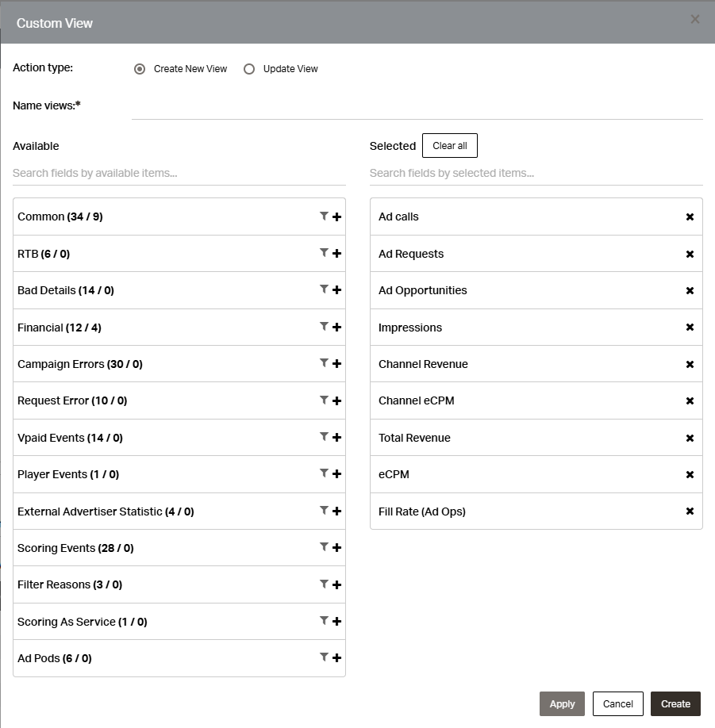This screenshot has width=715, height=728.
Task: Remove Fill Rate (Ad Ops) field
Action: [690, 512]
